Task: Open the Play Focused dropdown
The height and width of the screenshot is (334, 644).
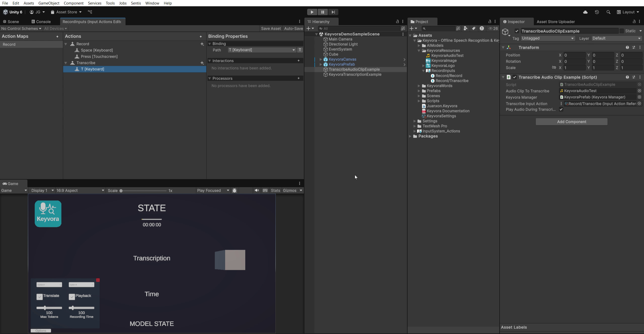Action: (x=213, y=190)
